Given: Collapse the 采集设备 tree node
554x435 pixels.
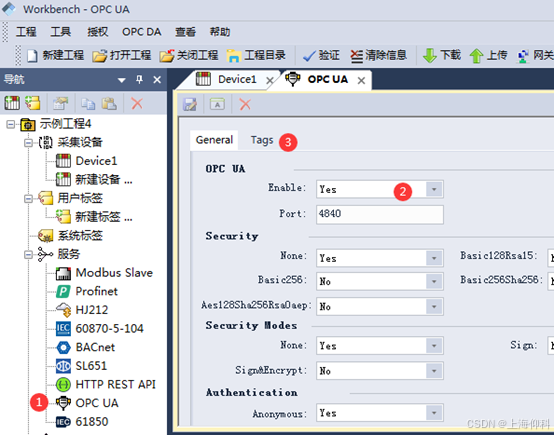Looking at the screenshot, I should pyautogui.click(x=28, y=143).
